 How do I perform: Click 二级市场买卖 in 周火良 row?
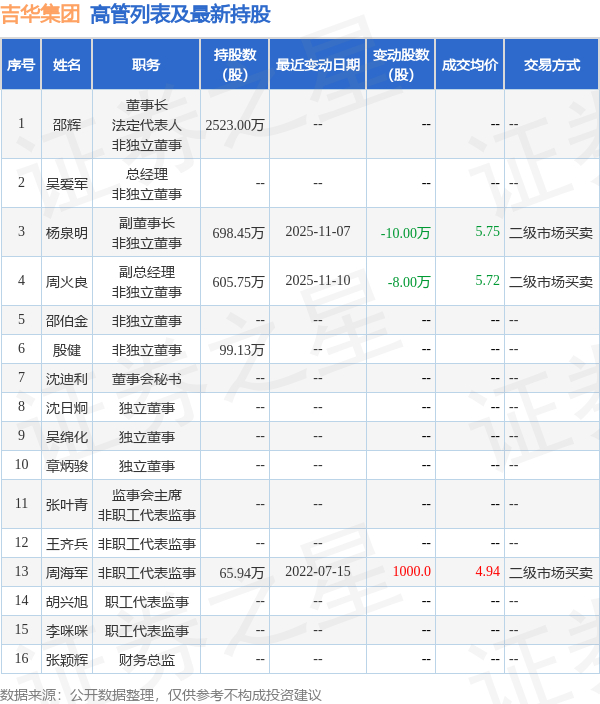551,282
